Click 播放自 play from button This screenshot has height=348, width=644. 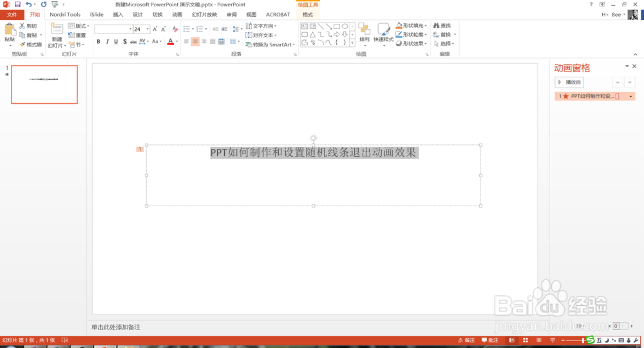pos(569,82)
